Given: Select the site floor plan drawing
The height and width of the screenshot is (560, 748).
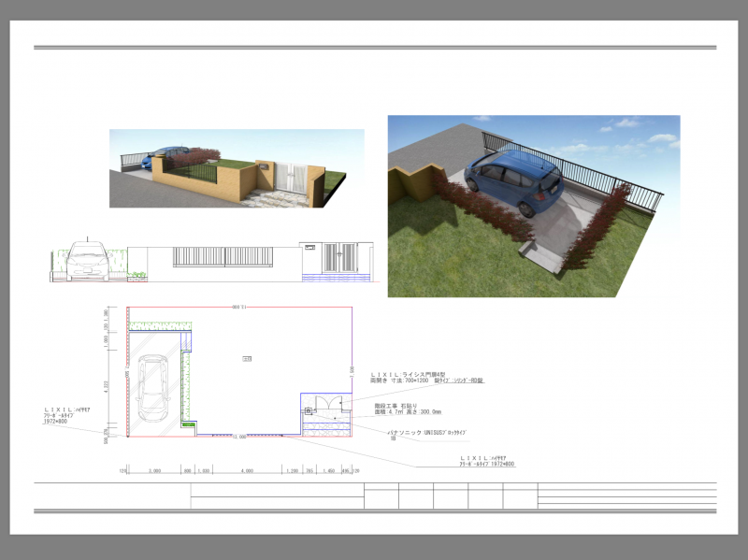Looking at the screenshot, I should tap(240, 372).
